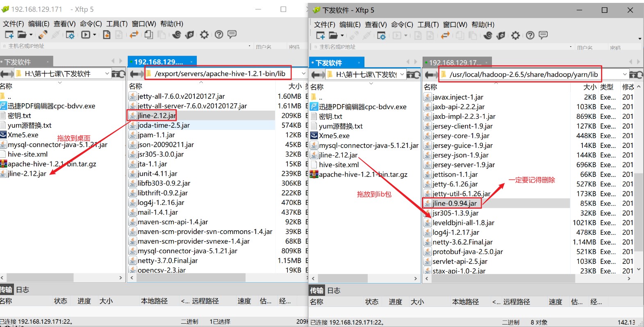Viewport: 644px width, 327px height.
Task: Close the 下发软件 tab in the 192.168.129.171 window
Action: click(48, 62)
